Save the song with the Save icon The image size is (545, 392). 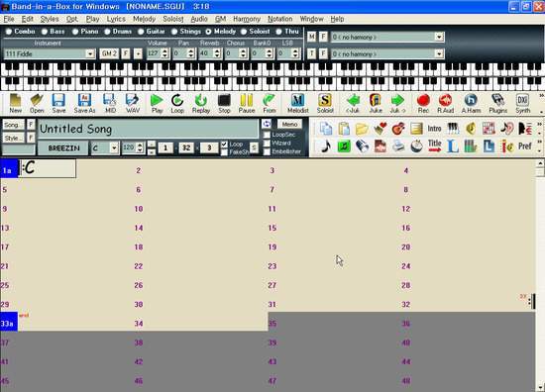58,103
